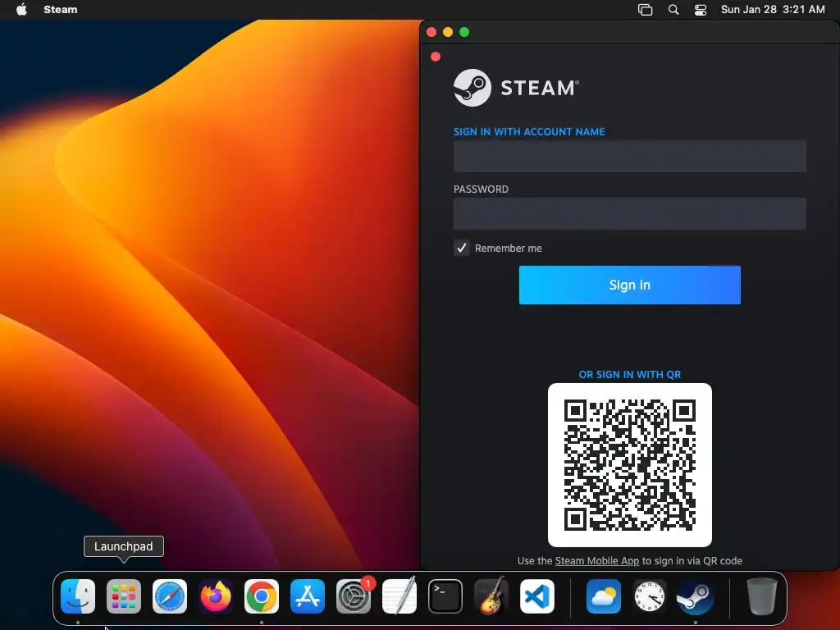Open the Steam menu in menu bar
840x630 pixels.
tap(61, 9)
